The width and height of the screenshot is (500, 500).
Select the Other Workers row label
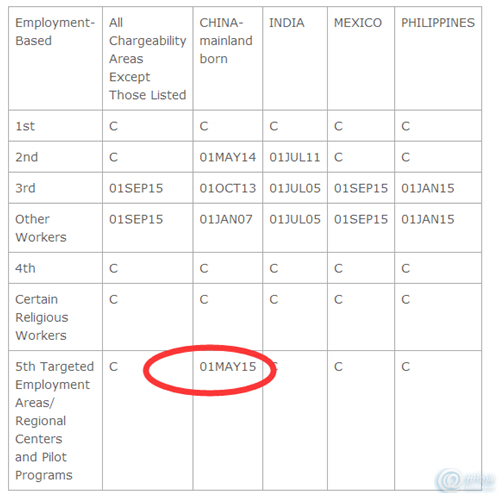[41, 228]
